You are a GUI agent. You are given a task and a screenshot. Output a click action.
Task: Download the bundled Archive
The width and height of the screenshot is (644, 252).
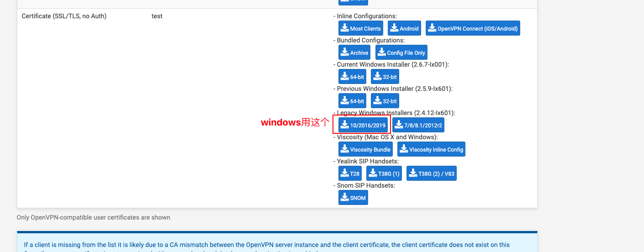tap(354, 52)
